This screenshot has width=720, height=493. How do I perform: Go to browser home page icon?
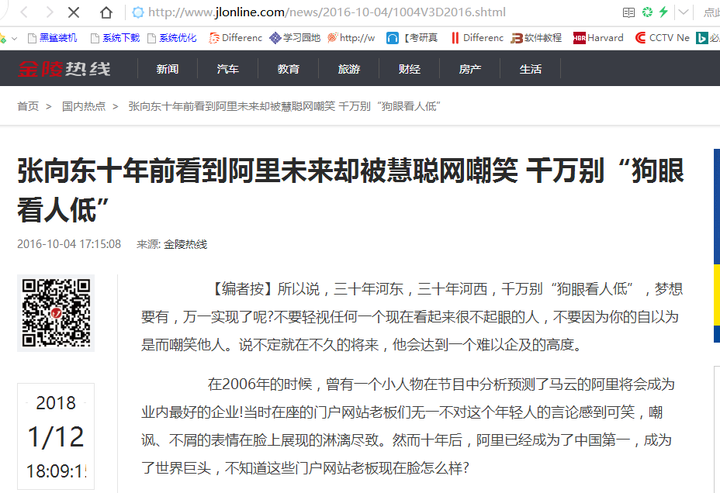[x=106, y=12]
